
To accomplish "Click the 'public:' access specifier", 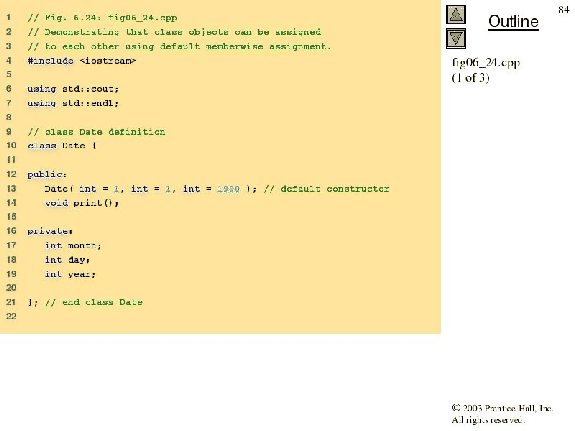I will pyautogui.click(x=47, y=175).
